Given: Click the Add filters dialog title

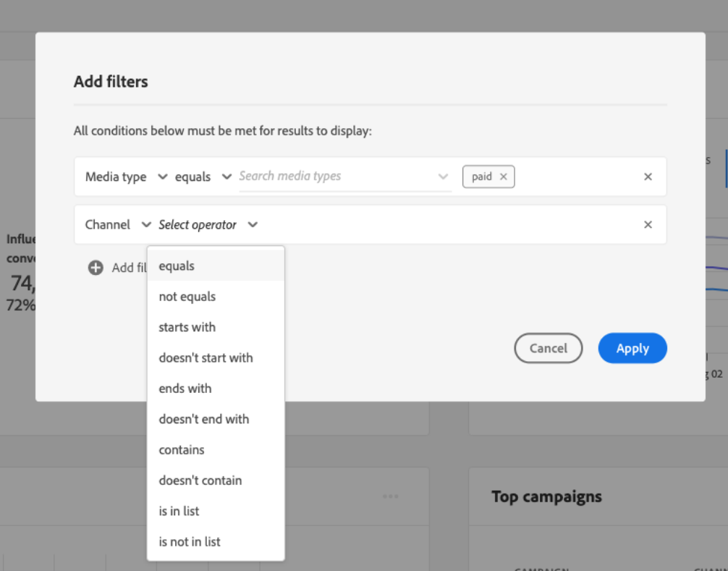Looking at the screenshot, I should click(111, 82).
